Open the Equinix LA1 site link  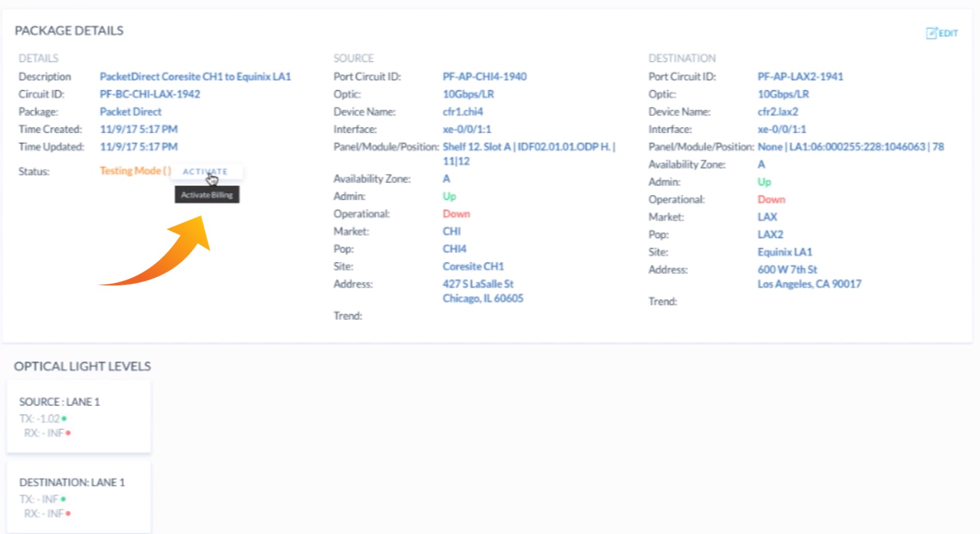point(784,252)
